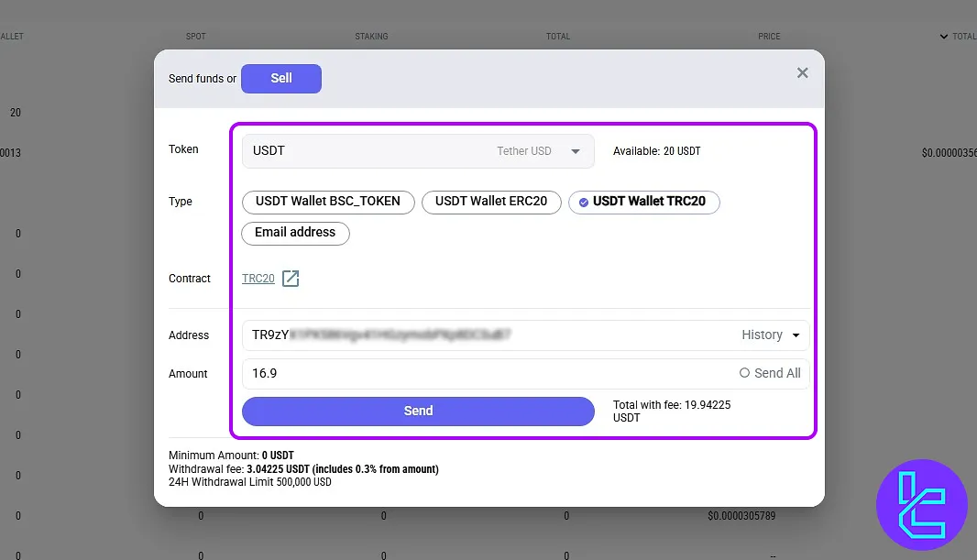Open the TRC20 contract link
The image size is (977, 560).
coord(258,279)
